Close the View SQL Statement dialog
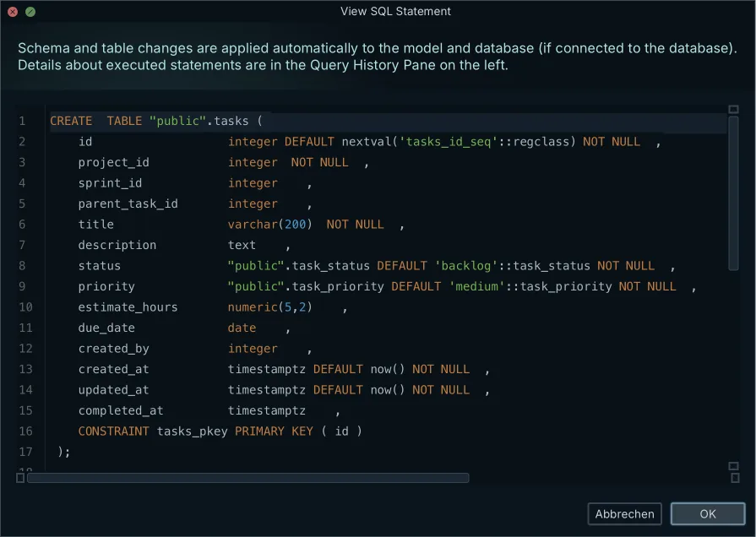 click(x=13, y=12)
